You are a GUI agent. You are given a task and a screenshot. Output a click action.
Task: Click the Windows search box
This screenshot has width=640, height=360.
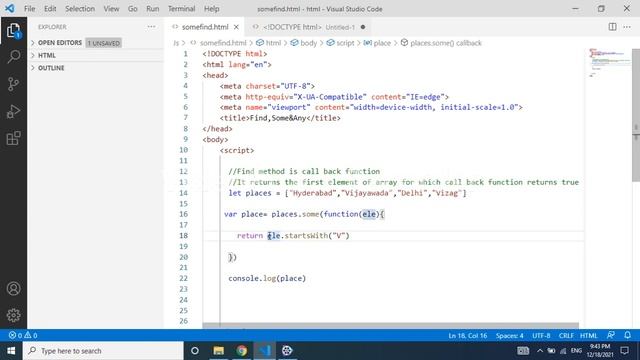(103, 351)
